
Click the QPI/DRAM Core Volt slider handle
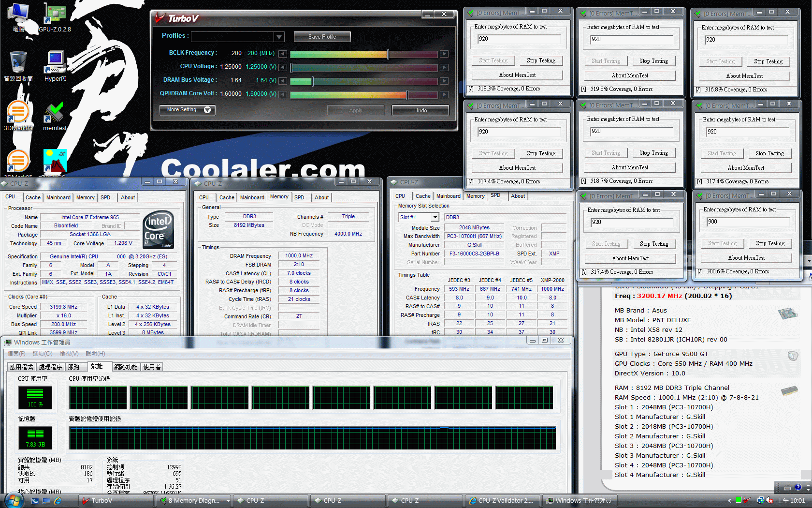pyautogui.click(x=407, y=94)
